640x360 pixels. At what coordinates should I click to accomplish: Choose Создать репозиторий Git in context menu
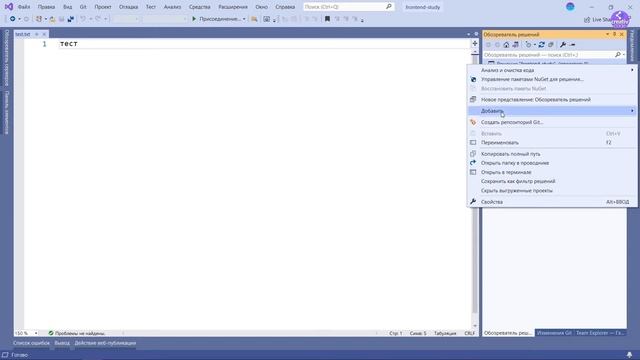point(552,122)
